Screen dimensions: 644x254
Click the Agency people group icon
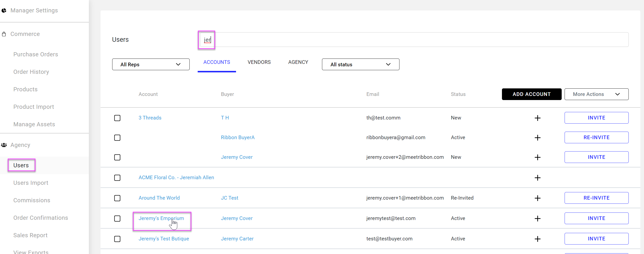(x=4, y=145)
